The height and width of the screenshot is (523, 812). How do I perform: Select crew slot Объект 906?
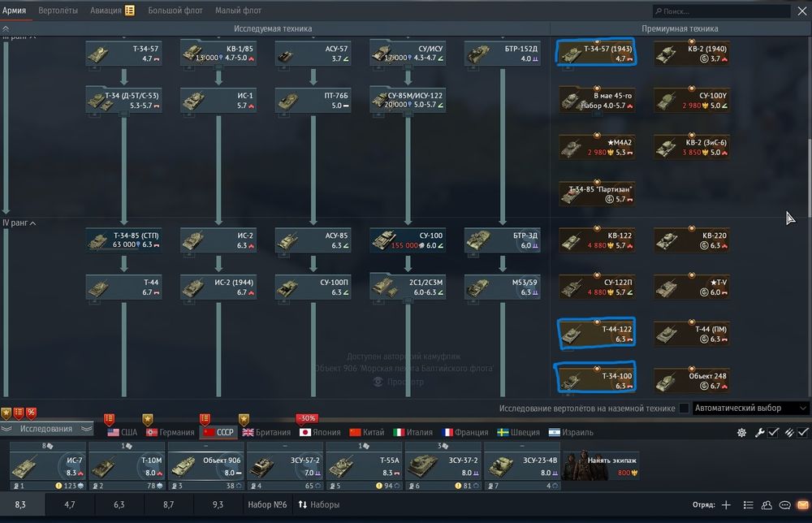pos(205,466)
